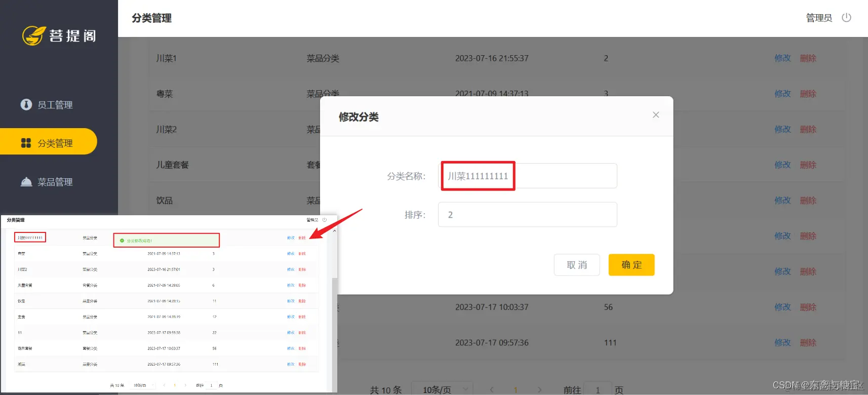Click the next page arrow
This screenshot has width=868, height=395.
539,389
